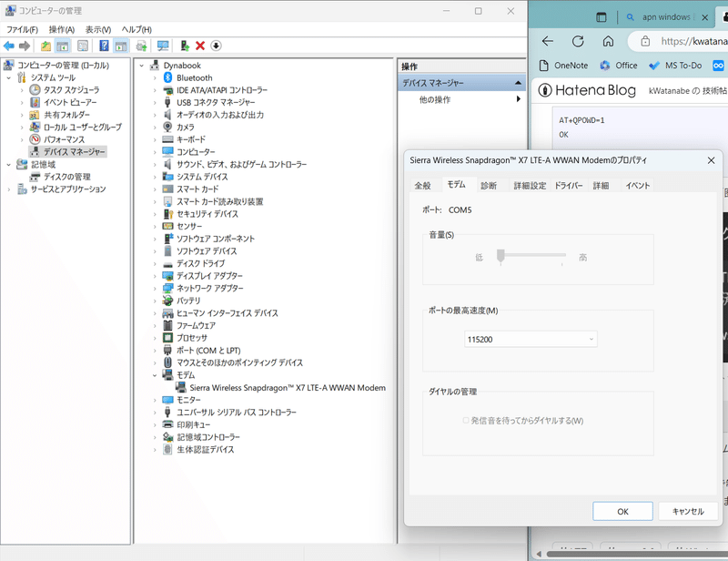
Task: Expand 他の操作 submenu arrow
Action: [x=518, y=99]
